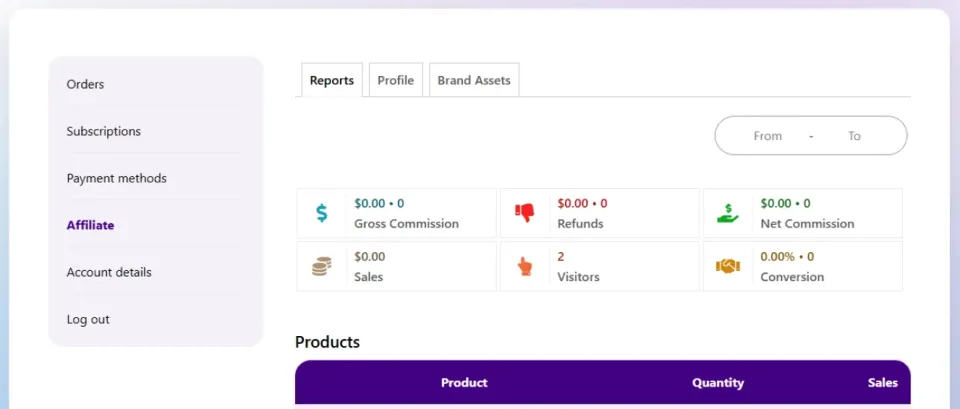Screen dimensions: 960x409
Task: Switch to the Brand Assets tab
Action: pos(474,80)
